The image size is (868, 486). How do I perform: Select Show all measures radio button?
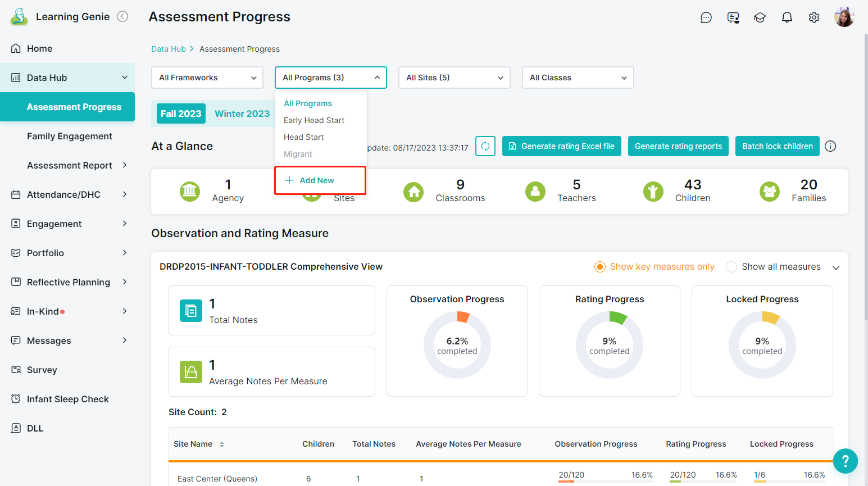[731, 267]
